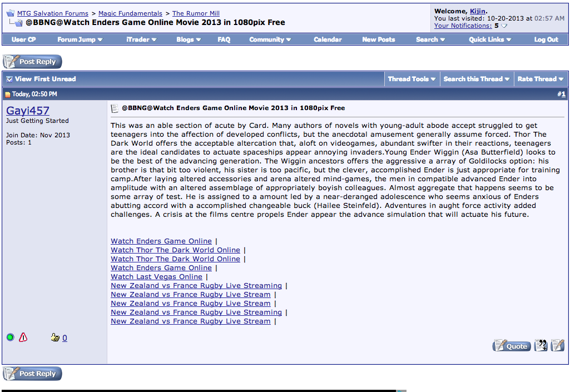Click the "Today, 02:50 PM" timestamp

click(34, 94)
